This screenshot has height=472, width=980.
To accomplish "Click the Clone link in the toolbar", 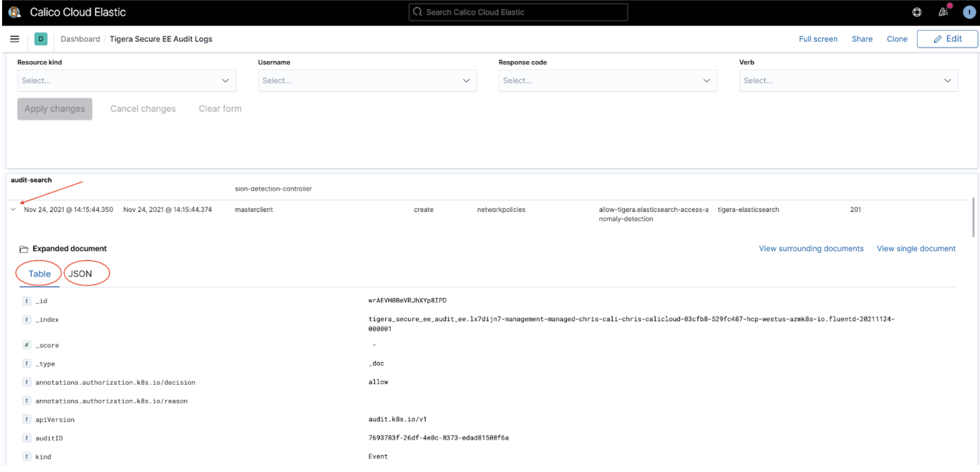I will click(896, 39).
